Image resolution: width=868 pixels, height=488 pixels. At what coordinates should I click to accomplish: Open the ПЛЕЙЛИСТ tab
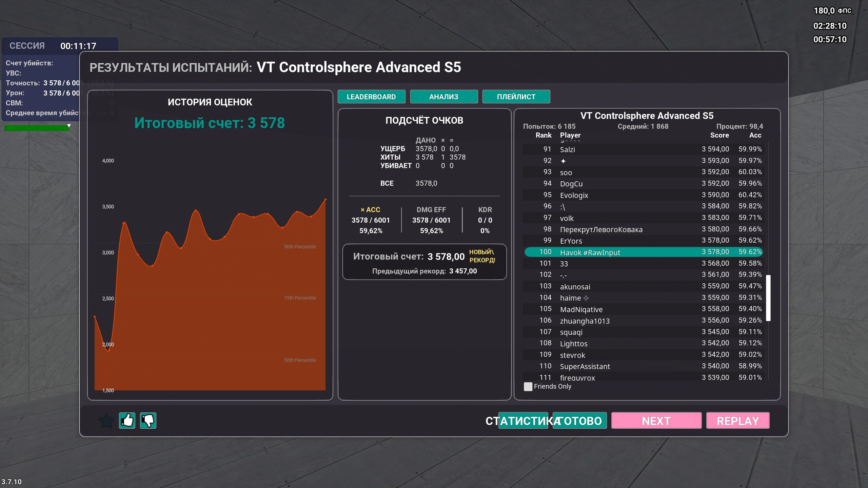coord(516,97)
